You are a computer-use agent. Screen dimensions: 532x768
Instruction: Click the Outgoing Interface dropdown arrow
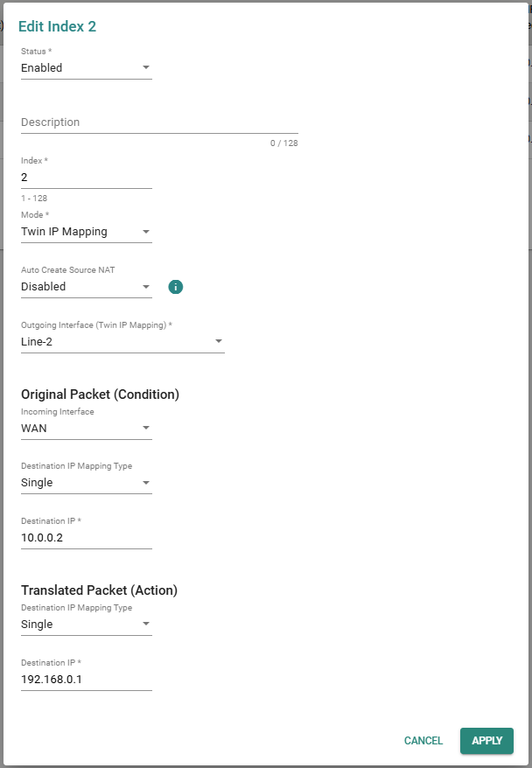pos(218,341)
